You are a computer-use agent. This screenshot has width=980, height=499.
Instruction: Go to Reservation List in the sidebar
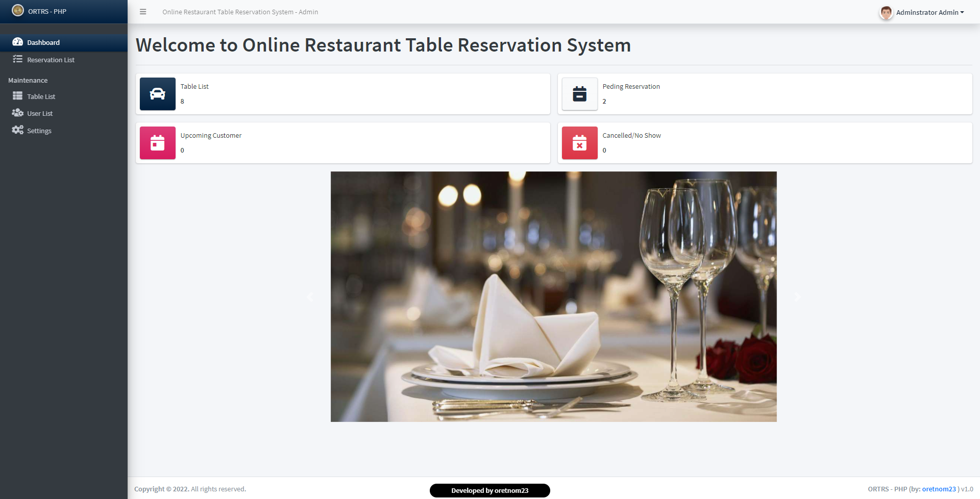(x=64, y=60)
